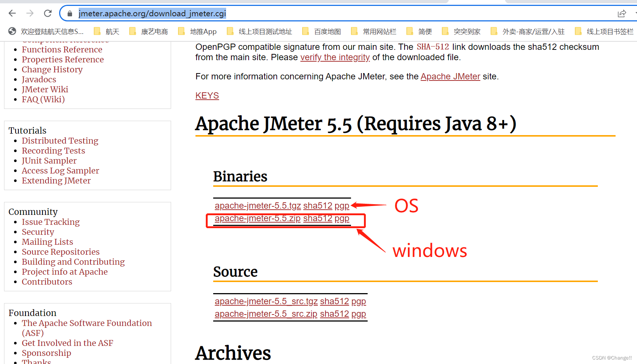Select the Archives section heading

tap(233, 353)
